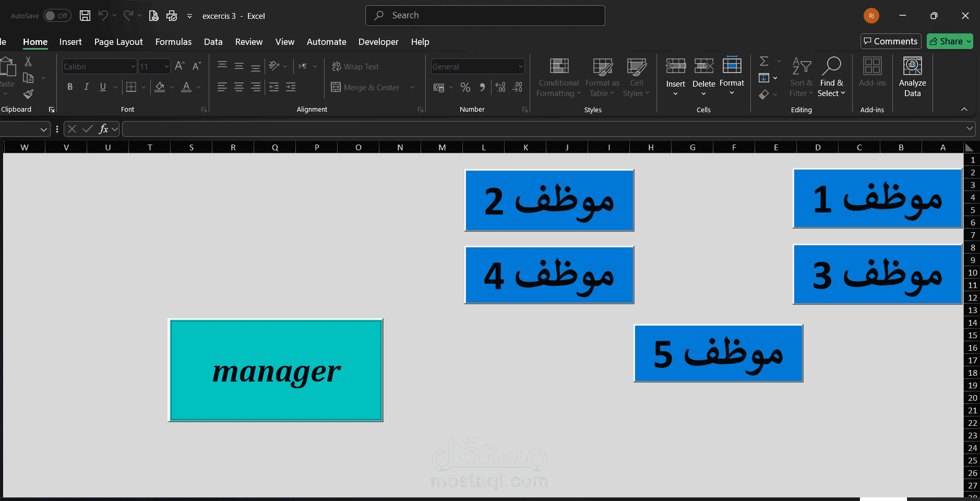The height and width of the screenshot is (501, 980).
Task: Open the Insert ribbon tab
Action: pos(70,42)
